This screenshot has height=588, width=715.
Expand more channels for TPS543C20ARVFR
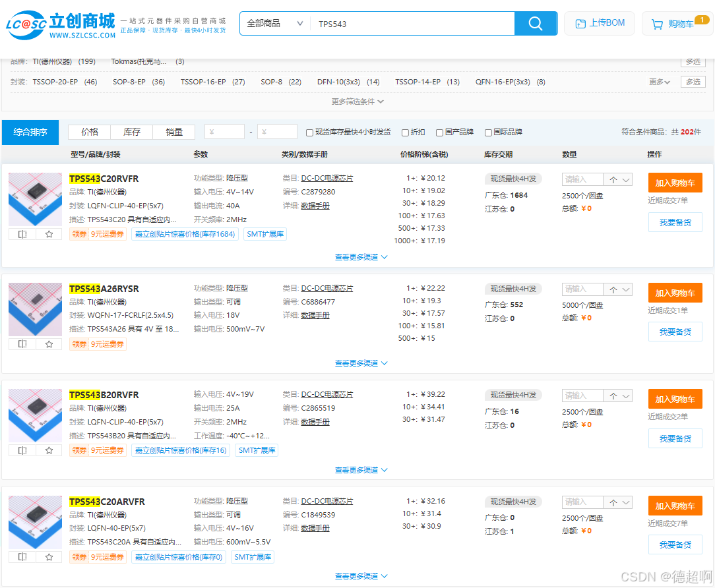361,576
